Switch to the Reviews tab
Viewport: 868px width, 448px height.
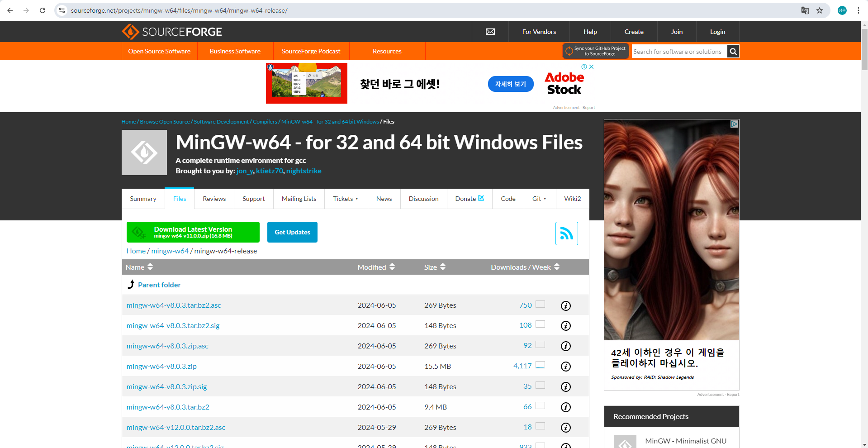coord(214,199)
